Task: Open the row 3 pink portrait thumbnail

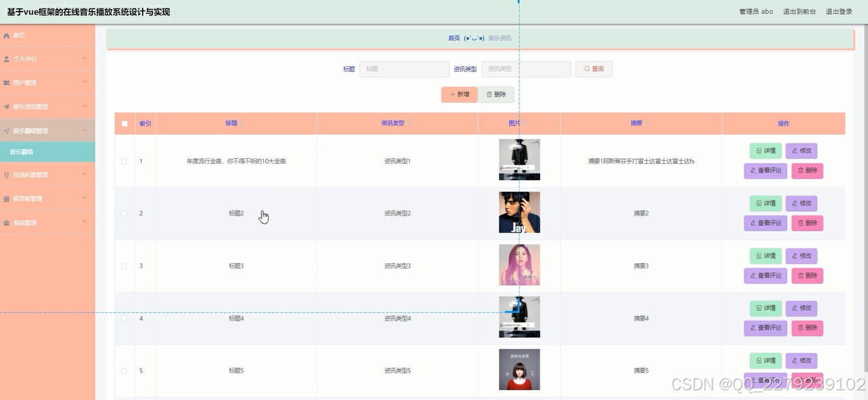Action: (x=519, y=264)
